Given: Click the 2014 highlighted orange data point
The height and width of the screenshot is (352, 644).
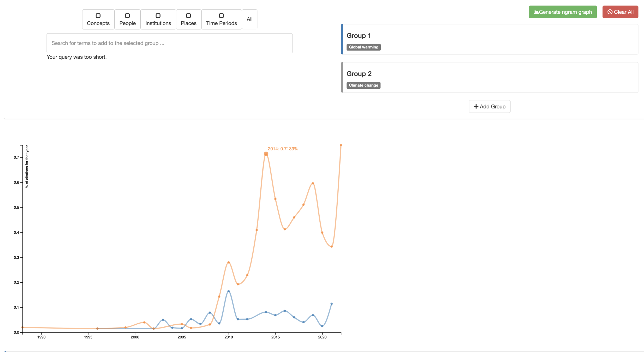Looking at the screenshot, I should click(x=266, y=154).
